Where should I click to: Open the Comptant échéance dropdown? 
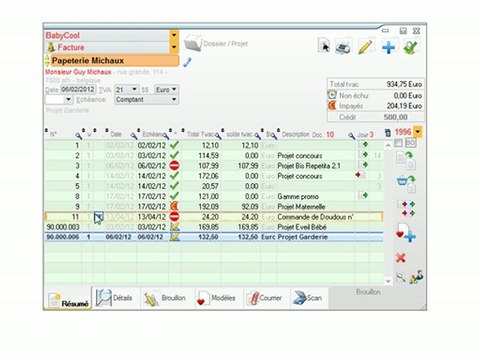174,99
